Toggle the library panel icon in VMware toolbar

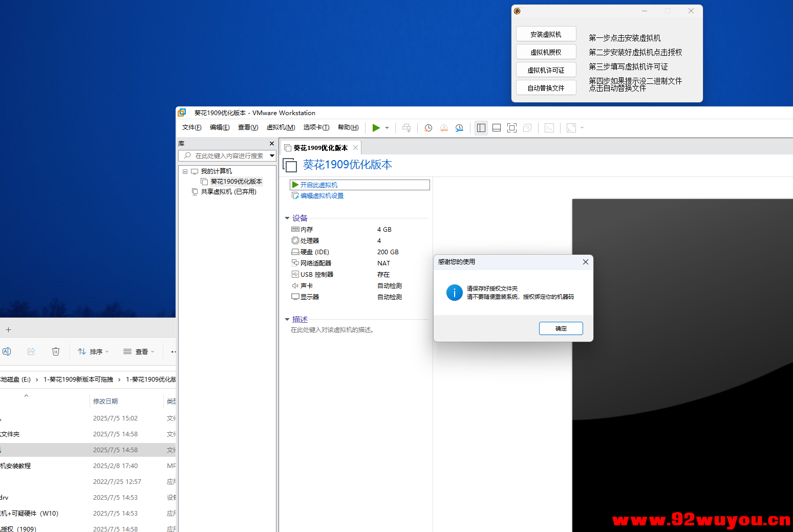[x=481, y=127]
